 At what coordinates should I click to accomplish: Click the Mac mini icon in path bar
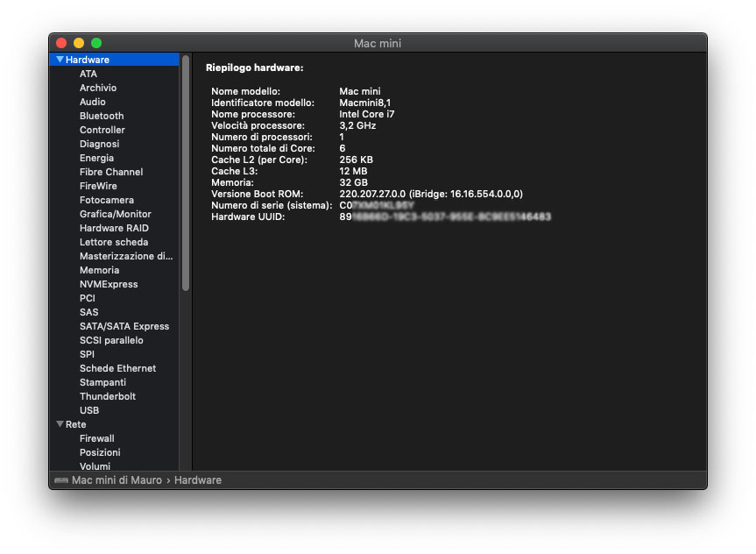click(61, 480)
